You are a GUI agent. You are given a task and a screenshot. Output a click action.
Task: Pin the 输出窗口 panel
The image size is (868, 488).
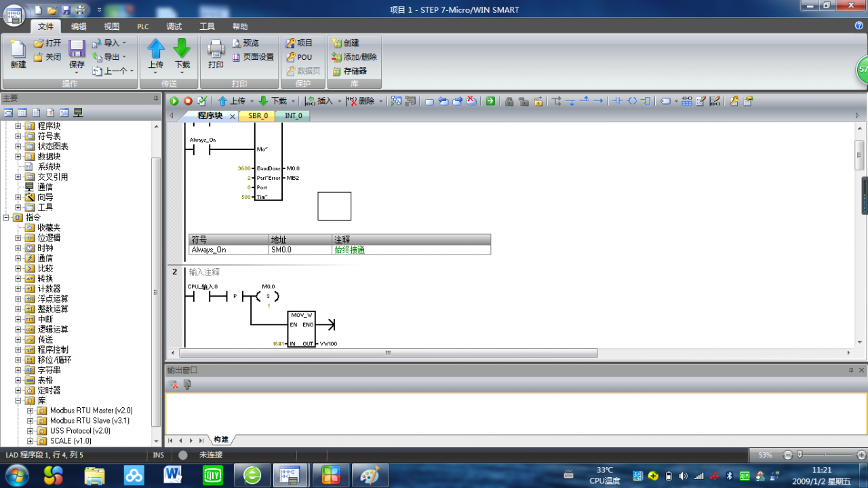tap(851, 371)
